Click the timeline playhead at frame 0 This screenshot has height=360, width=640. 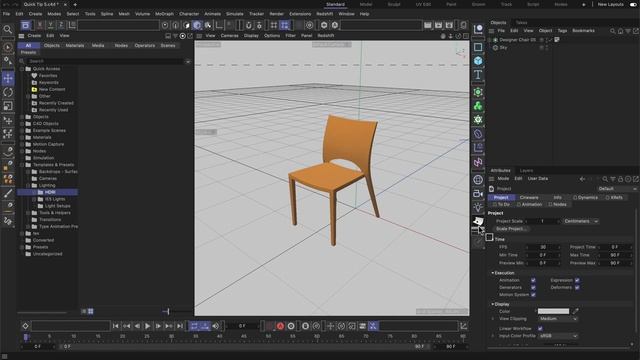(x=26, y=338)
